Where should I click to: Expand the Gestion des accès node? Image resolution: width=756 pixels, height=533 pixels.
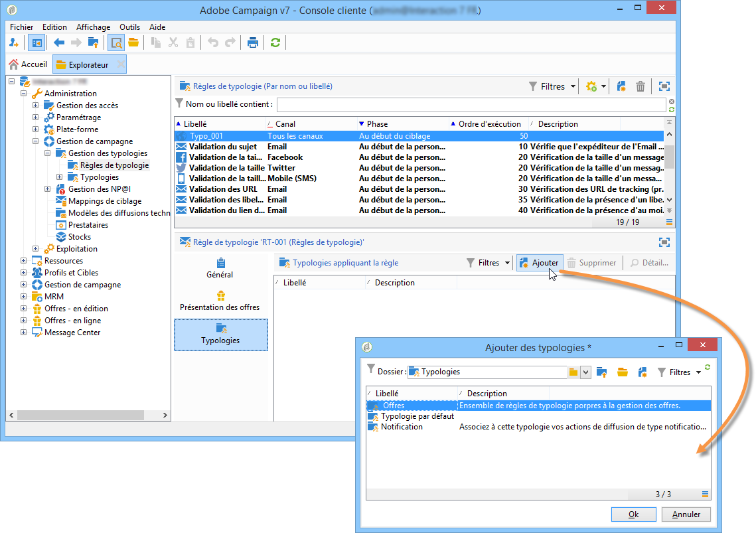pyautogui.click(x=36, y=105)
